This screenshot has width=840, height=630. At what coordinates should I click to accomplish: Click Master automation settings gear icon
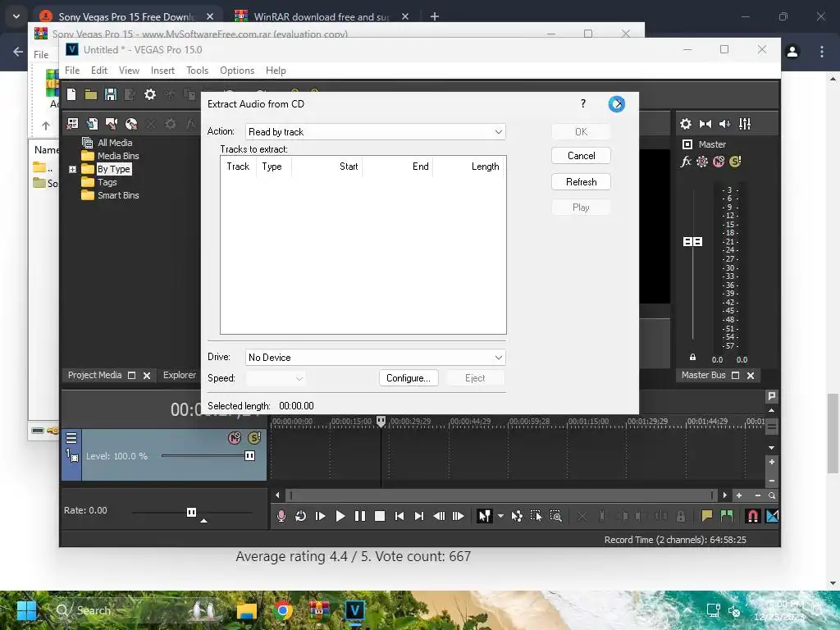pyautogui.click(x=702, y=162)
